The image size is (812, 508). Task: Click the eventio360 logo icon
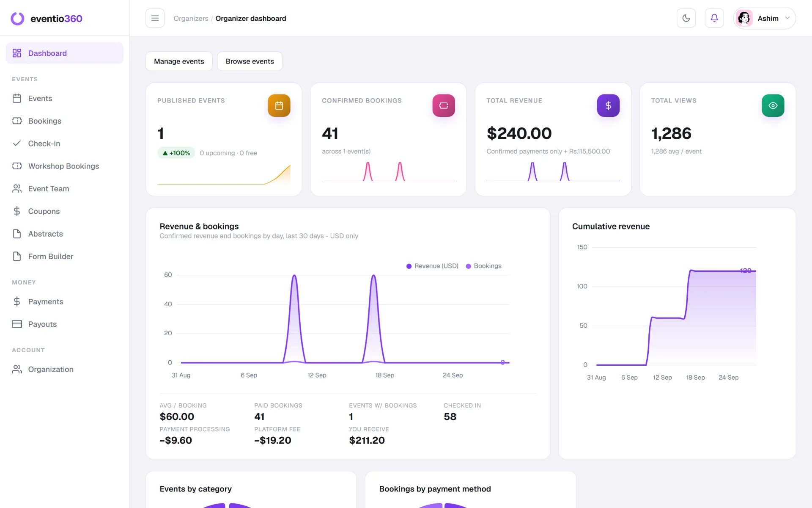(x=17, y=19)
